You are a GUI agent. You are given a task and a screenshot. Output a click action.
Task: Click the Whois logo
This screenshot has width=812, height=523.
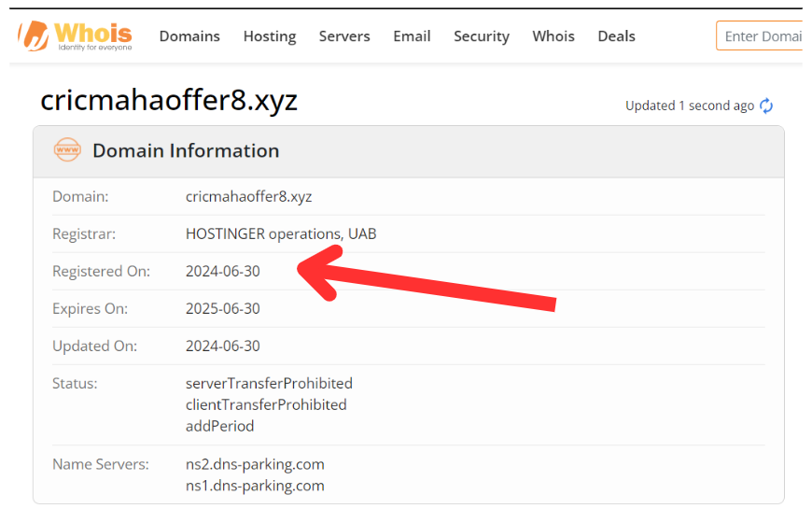click(76, 35)
